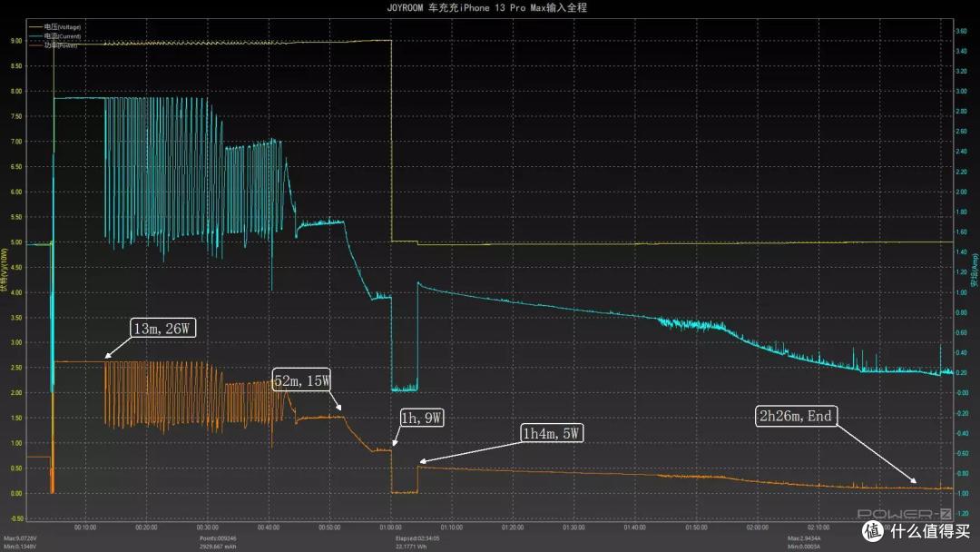This screenshot has height=552, width=980.
Task: Click the 7.50 label on the left axis
Action: tap(16, 116)
